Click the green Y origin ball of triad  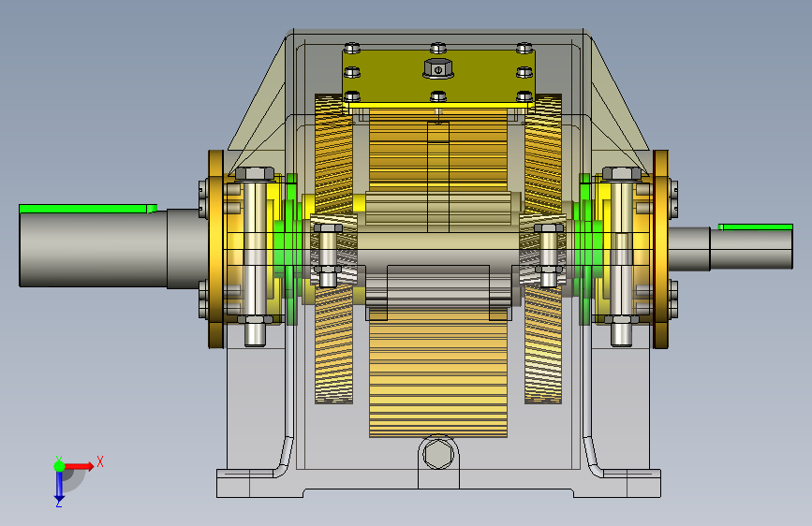coord(59,466)
